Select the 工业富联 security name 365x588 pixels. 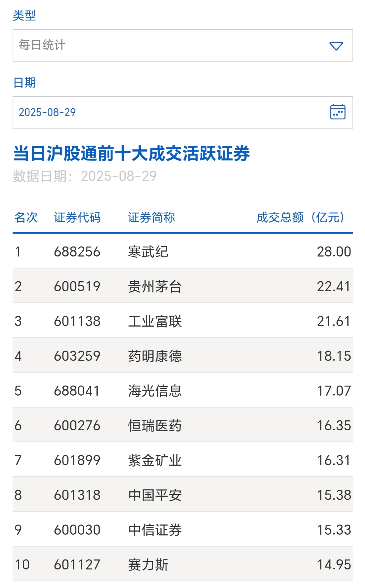click(x=155, y=322)
